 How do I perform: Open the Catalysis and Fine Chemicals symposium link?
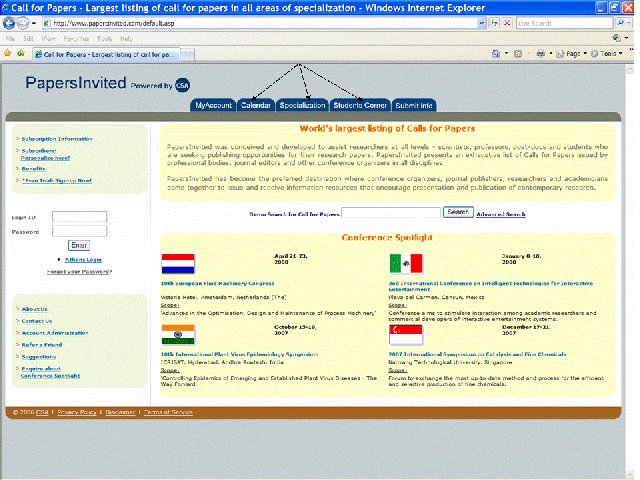coord(477,354)
